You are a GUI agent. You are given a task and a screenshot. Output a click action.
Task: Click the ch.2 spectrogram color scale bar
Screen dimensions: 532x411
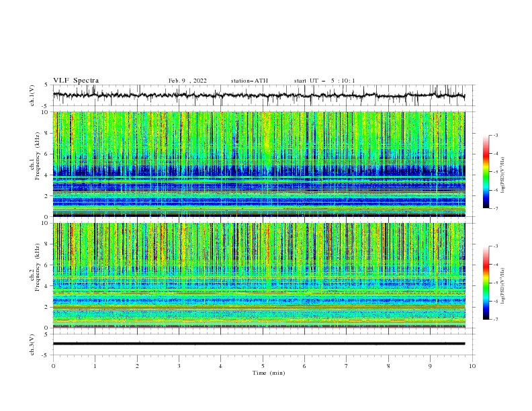click(x=486, y=283)
